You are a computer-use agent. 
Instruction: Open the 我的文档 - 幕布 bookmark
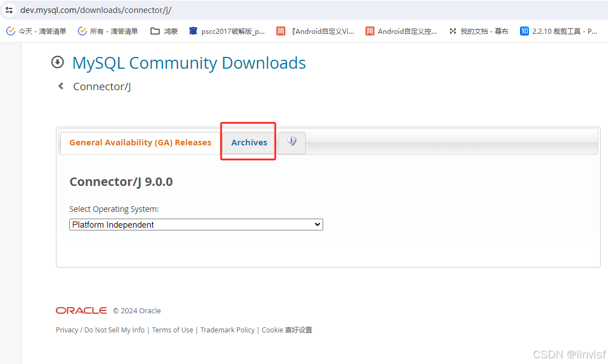(x=478, y=32)
